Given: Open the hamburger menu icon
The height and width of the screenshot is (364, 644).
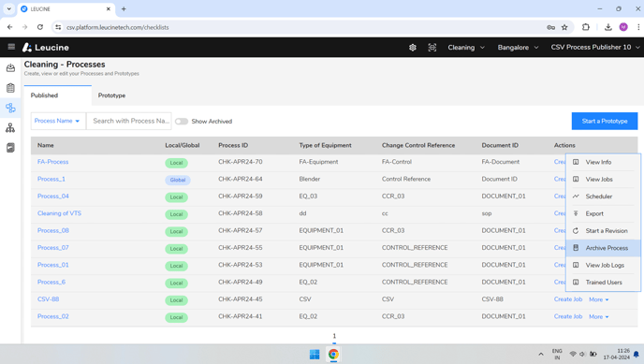Looking at the screenshot, I should pyautogui.click(x=11, y=47).
